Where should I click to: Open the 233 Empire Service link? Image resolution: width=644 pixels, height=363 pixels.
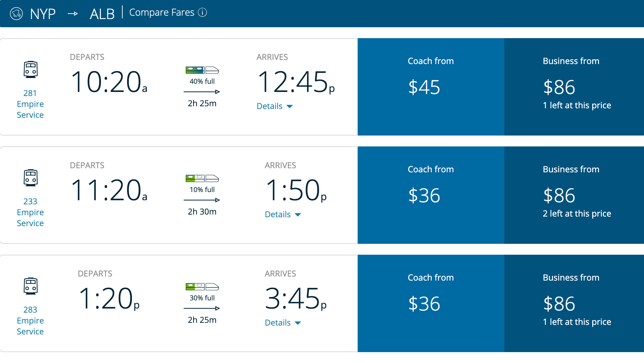(30, 212)
